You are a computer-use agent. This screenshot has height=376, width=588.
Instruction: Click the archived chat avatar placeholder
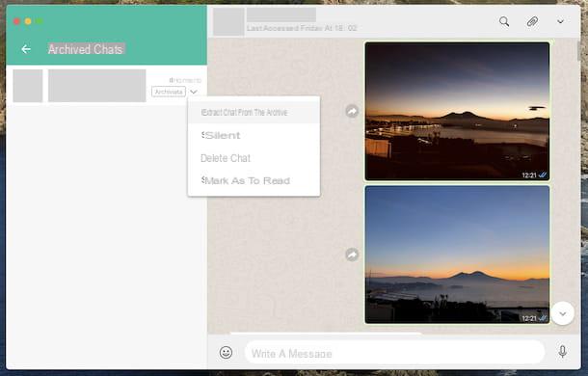tap(28, 86)
